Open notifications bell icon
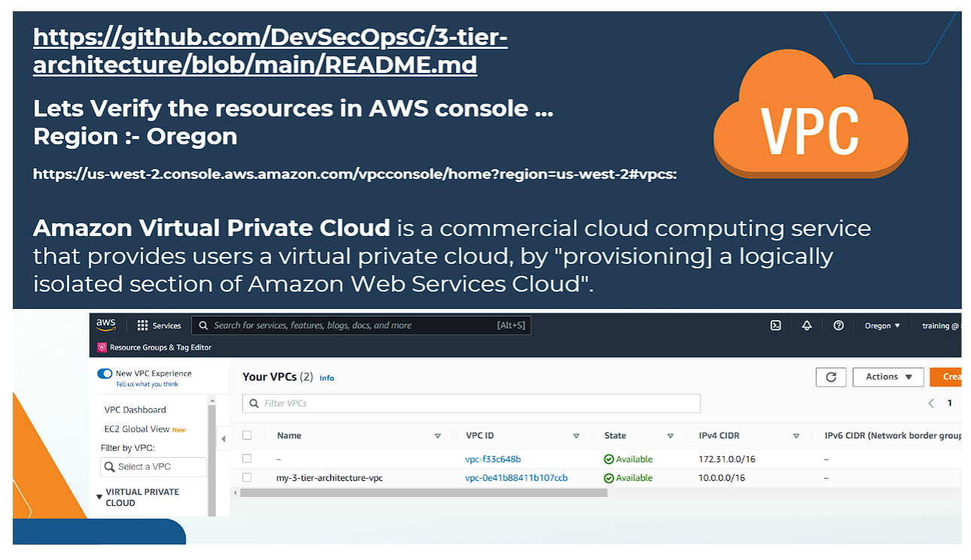Screen dimensions: 971x560 click(x=807, y=325)
